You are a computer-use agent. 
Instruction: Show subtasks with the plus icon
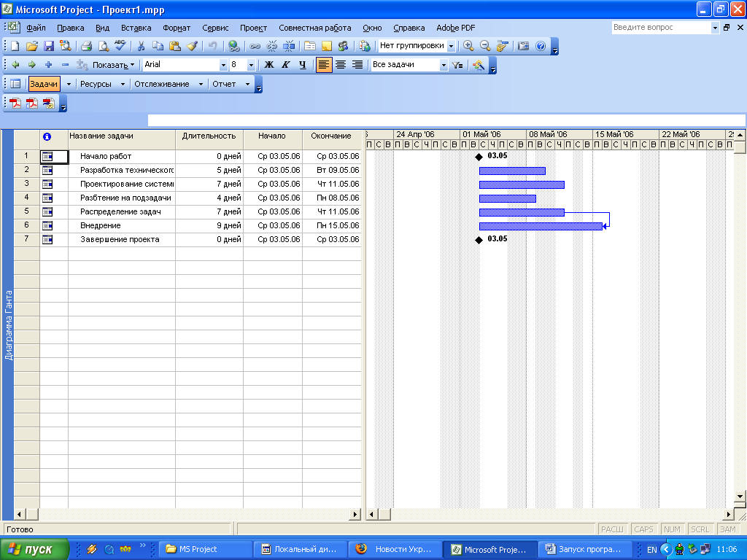(x=49, y=65)
